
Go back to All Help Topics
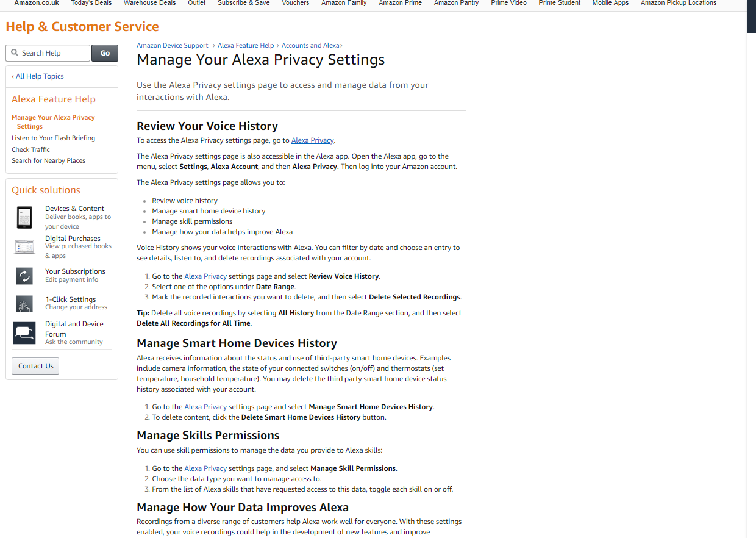pos(38,76)
